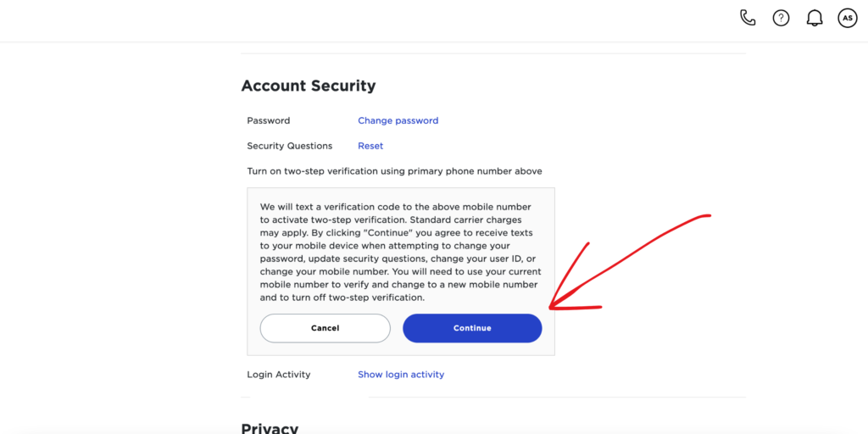Open help via the question mark icon
Image resolution: width=868 pixels, height=434 pixels.
coord(781,18)
